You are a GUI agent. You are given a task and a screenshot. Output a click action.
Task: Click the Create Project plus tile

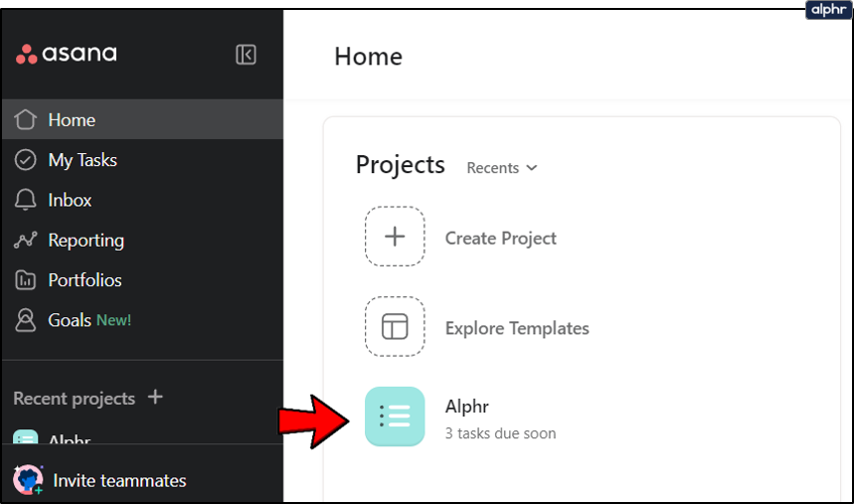[x=395, y=237]
